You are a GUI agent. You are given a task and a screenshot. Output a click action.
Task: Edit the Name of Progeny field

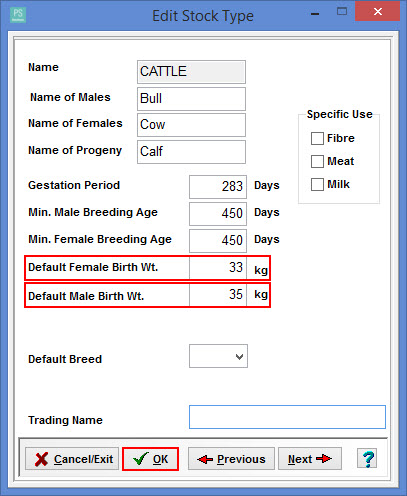point(191,152)
